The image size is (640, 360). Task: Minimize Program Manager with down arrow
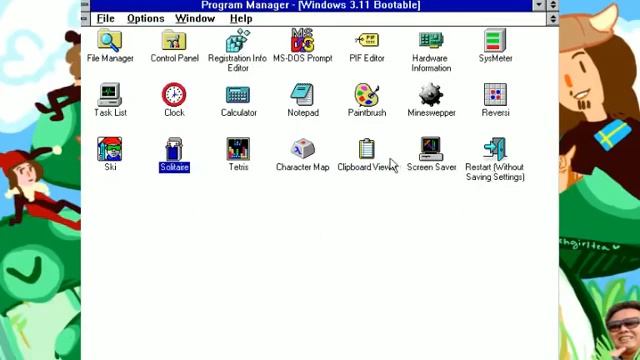pos(539,5)
